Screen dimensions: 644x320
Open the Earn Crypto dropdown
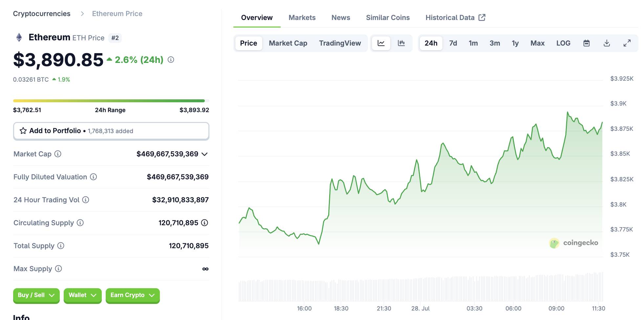coord(133,295)
